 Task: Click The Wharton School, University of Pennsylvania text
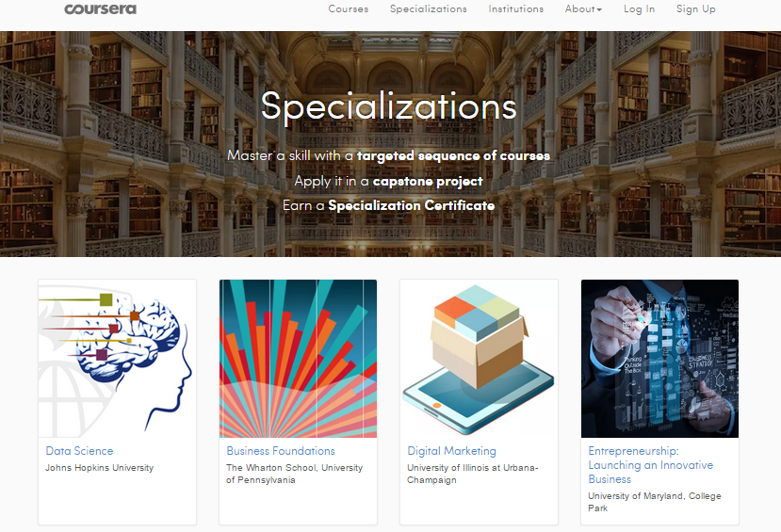[294, 474]
